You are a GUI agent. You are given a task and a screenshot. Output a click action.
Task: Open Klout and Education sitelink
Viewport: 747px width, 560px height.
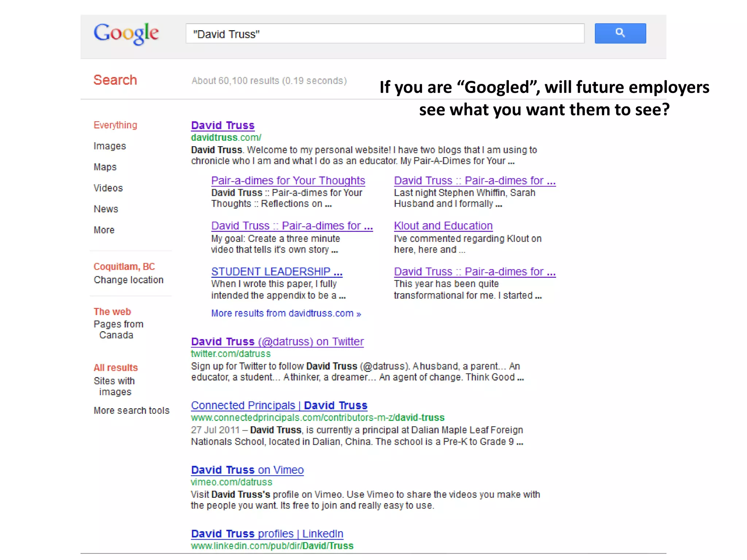coord(443,226)
